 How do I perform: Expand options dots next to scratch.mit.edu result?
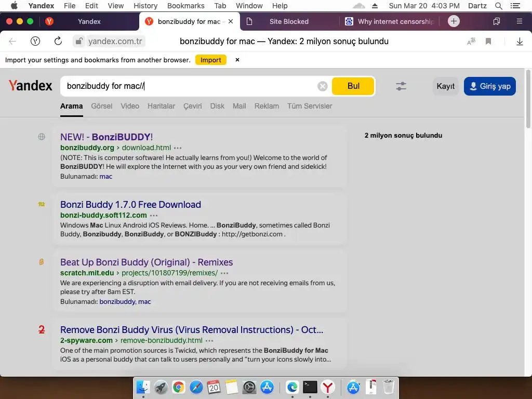tap(224, 273)
